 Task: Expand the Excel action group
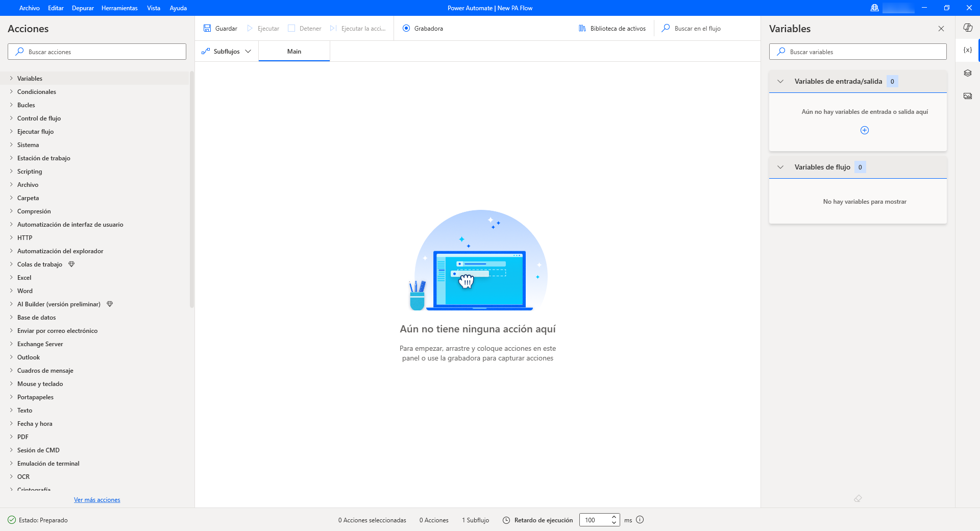click(x=11, y=277)
